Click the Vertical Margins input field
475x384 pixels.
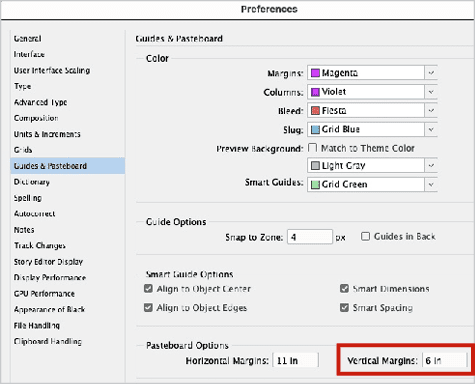[444, 360]
